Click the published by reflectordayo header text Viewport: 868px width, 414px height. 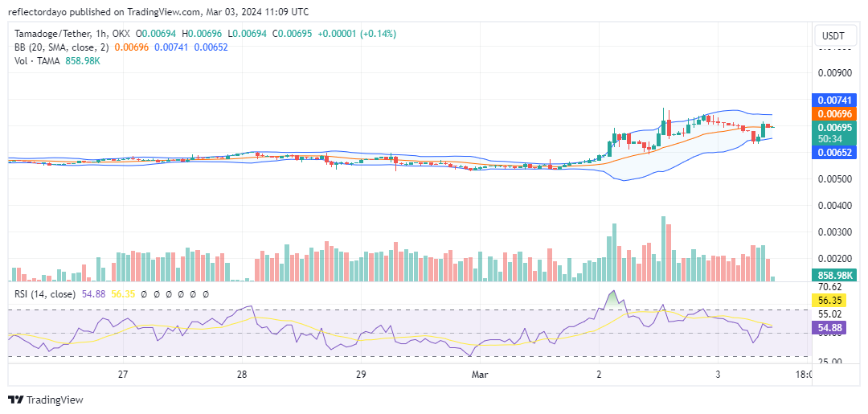click(x=158, y=11)
